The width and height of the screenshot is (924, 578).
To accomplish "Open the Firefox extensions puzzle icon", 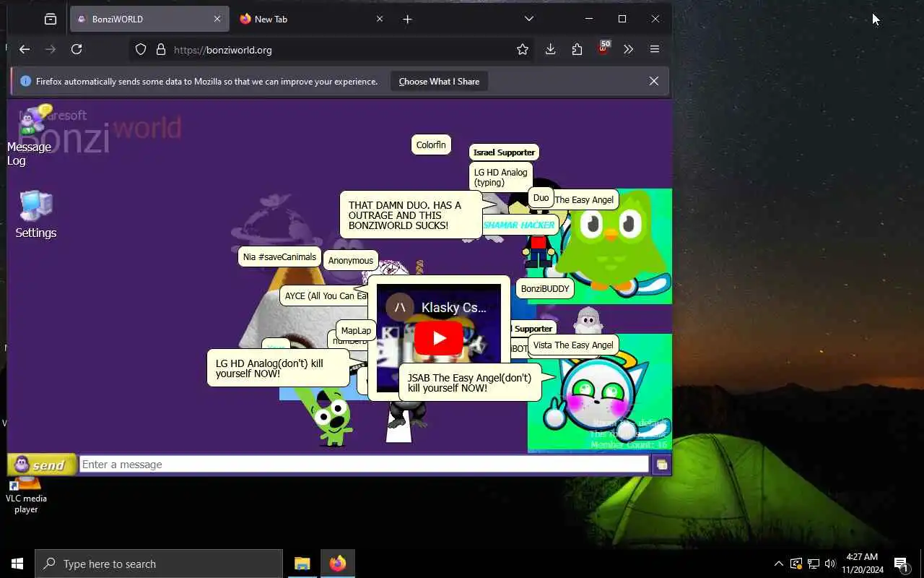I will [x=577, y=49].
